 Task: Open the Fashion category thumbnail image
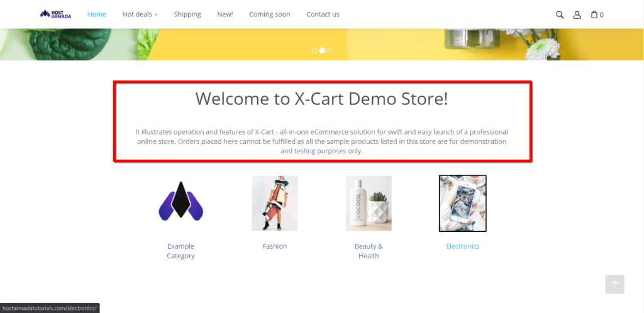275,204
